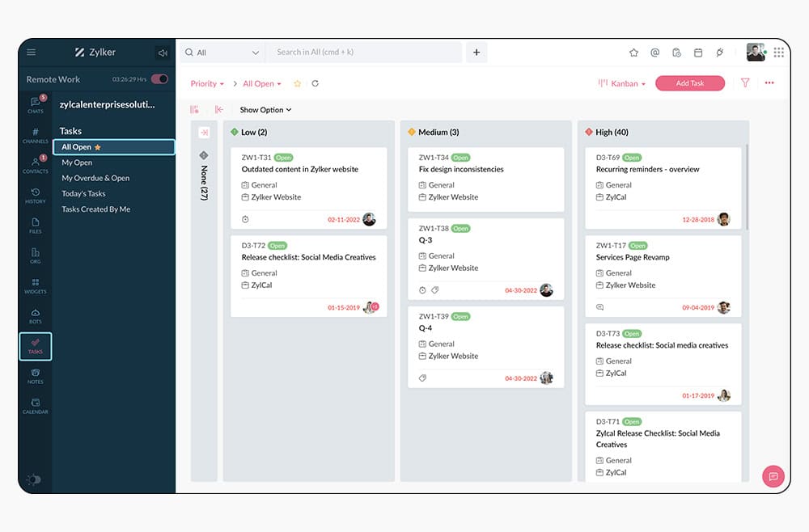Open mentions icon in top bar
The image size is (809, 532).
coord(654,52)
